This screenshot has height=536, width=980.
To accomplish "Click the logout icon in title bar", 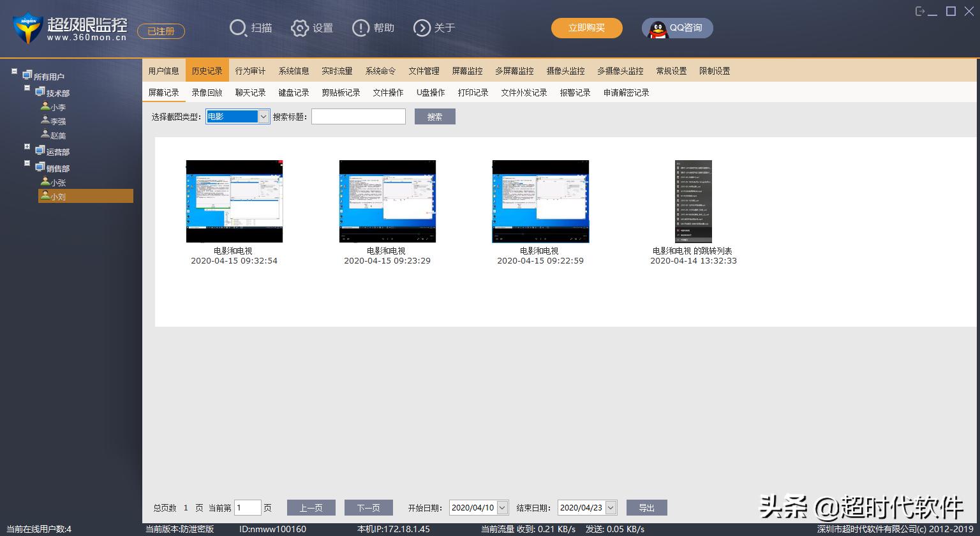I will [919, 11].
